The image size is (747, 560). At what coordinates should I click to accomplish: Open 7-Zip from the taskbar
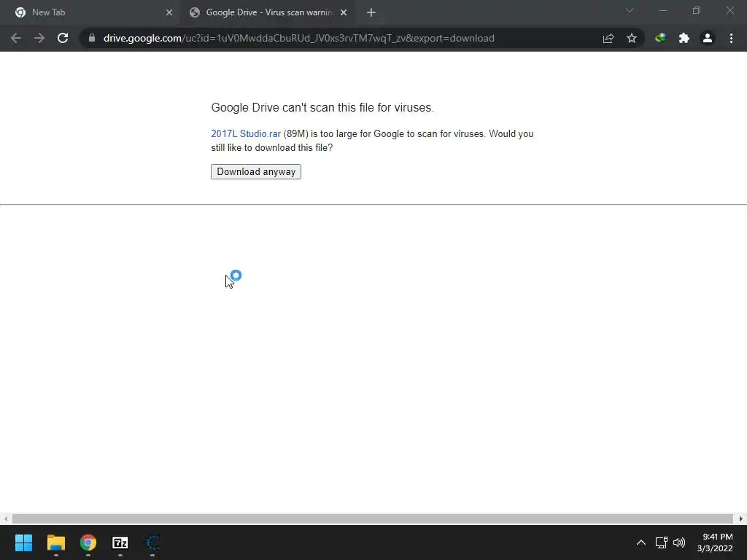pos(120,542)
